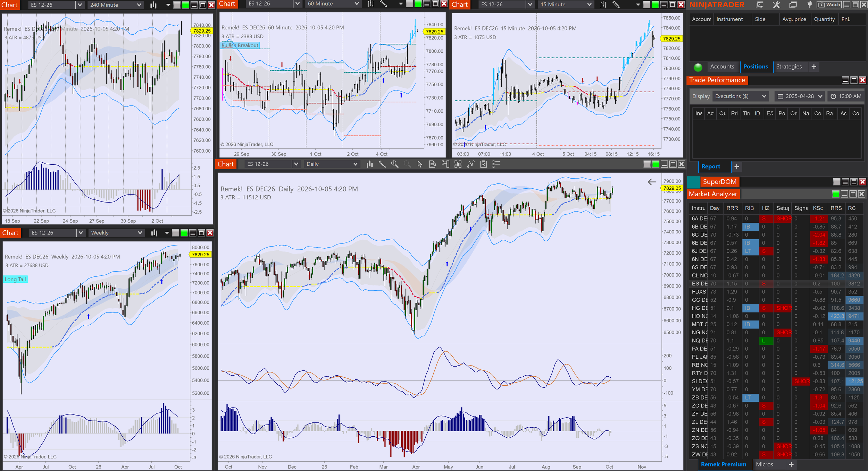This screenshot has width=868, height=471.
Task: Click the 12:00 AM time field
Action: tap(846, 96)
